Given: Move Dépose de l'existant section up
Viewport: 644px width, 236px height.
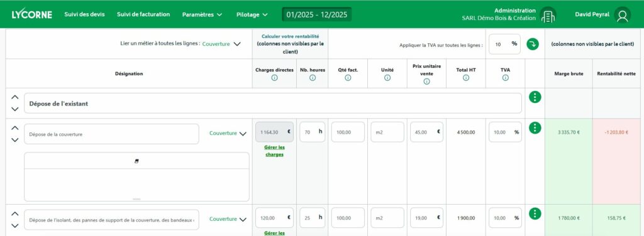Looking at the screenshot, I should click(x=15, y=97).
